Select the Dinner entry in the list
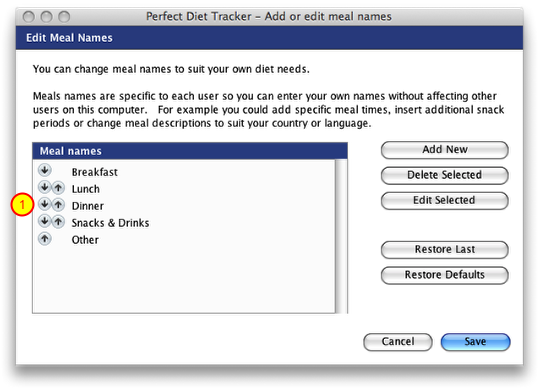Viewport: 540px width, 390px height. coord(87,206)
